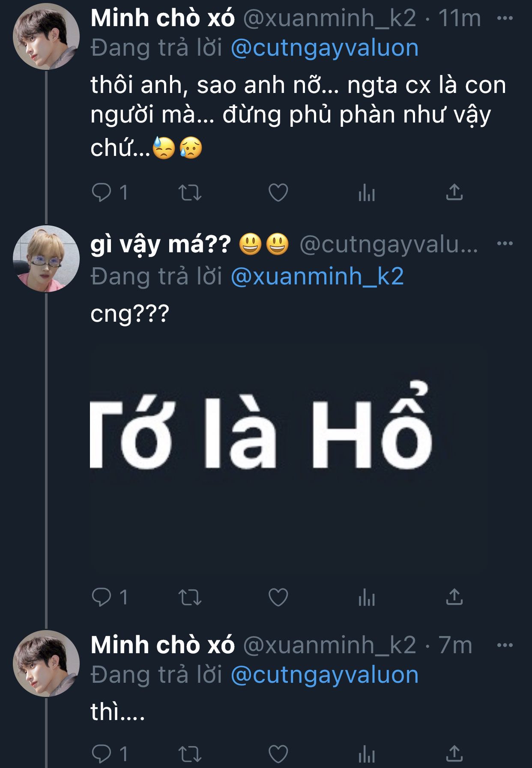
Task: View analytics of the first tweet
Action: 366,193
